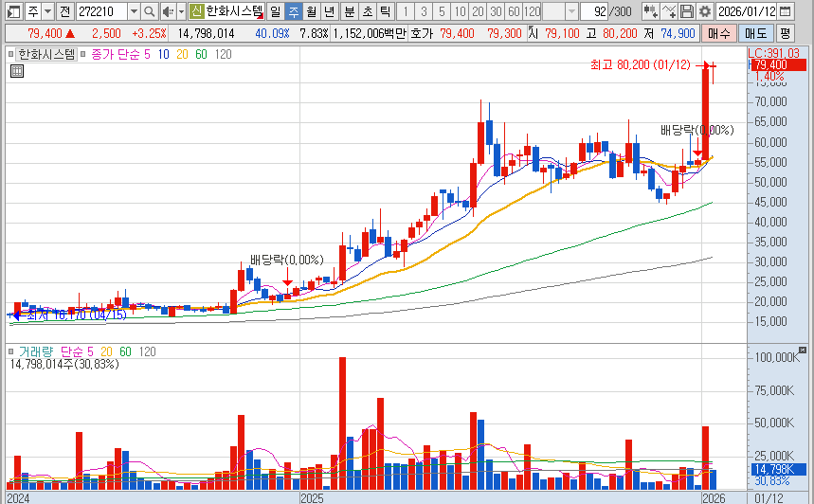The image size is (814, 504).
Task: Click the red current price tag 79,400
Action: pyautogui.click(x=778, y=64)
